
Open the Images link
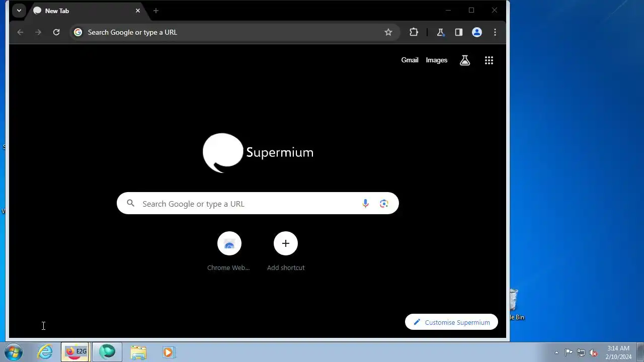pos(437,60)
